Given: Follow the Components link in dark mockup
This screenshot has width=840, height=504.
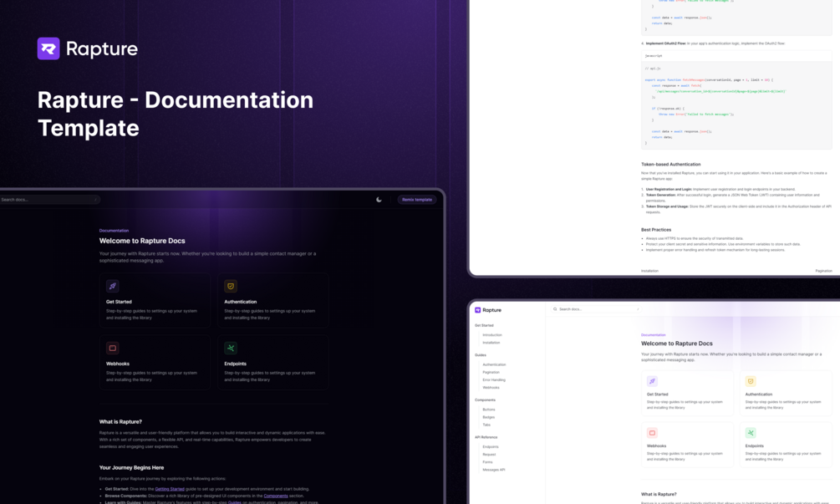Looking at the screenshot, I should [276, 496].
